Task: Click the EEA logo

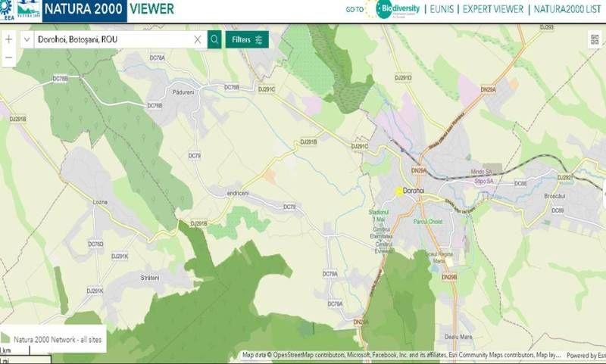Action: pyautogui.click(x=8, y=11)
